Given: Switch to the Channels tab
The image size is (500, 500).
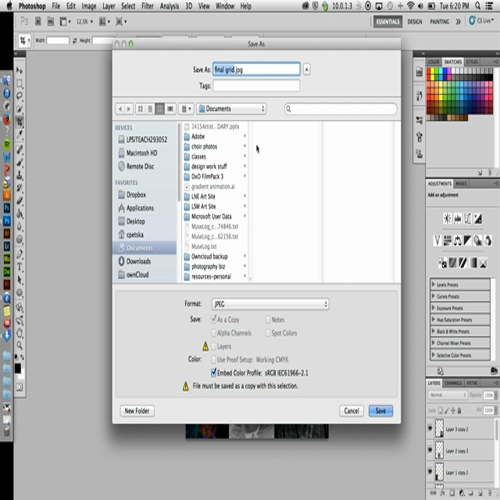Looking at the screenshot, I should 453,383.
